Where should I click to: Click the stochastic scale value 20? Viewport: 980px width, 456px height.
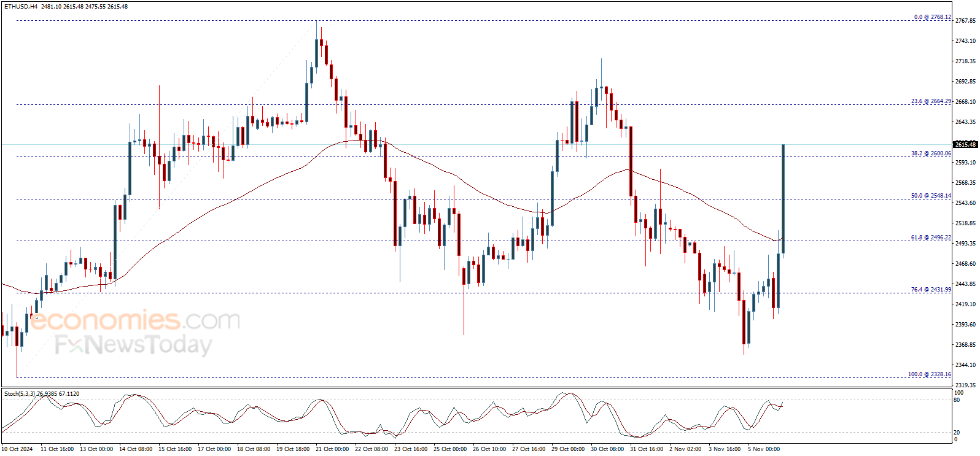(x=957, y=433)
